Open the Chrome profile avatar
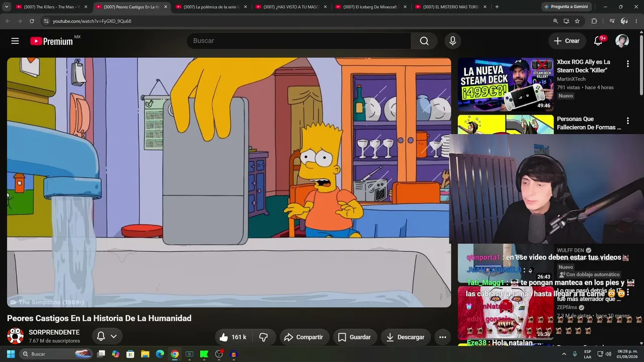Screen dimensions: 644x362 [624, 21]
